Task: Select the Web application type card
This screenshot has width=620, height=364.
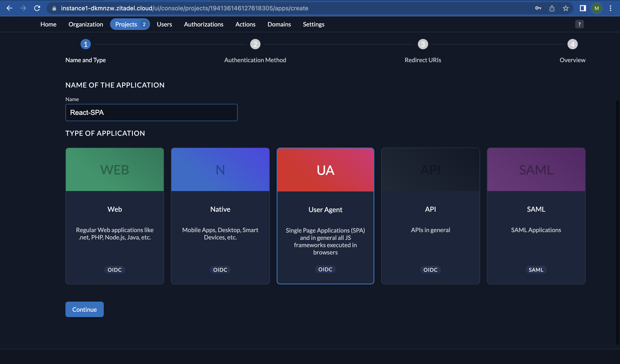Action: 115,216
